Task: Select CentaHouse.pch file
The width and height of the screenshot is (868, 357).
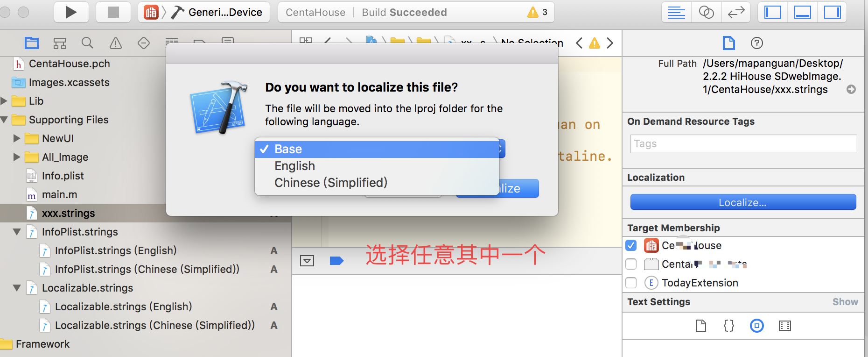Action: 69,64
